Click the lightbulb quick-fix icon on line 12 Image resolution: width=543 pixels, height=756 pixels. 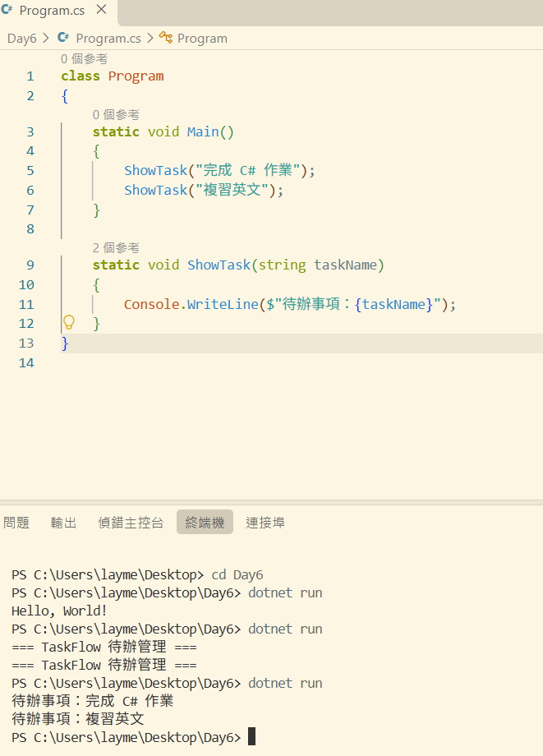(x=69, y=322)
